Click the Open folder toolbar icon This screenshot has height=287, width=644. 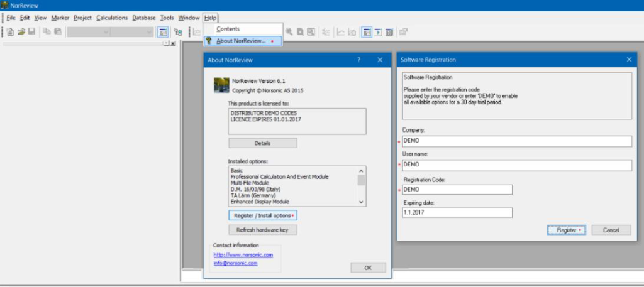[21, 31]
